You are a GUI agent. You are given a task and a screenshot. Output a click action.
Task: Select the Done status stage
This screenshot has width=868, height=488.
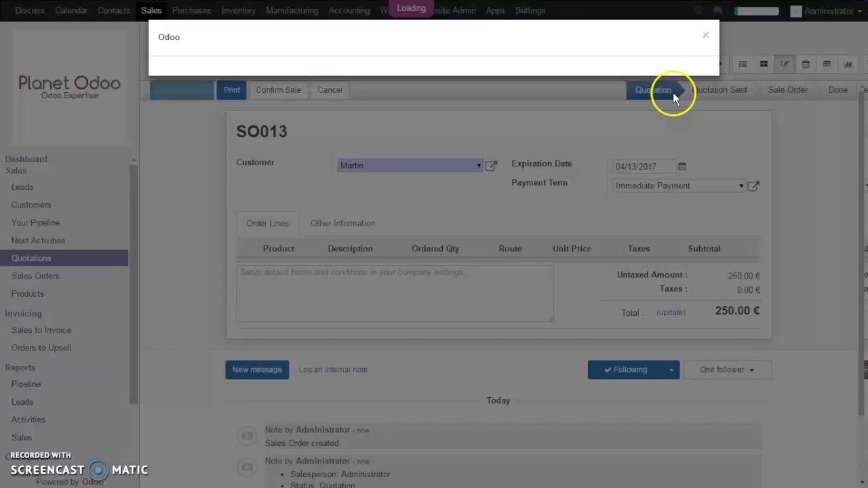click(x=837, y=90)
